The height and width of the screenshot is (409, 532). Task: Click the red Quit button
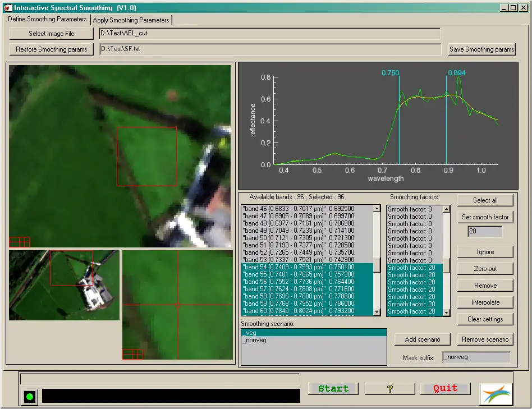(445, 389)
